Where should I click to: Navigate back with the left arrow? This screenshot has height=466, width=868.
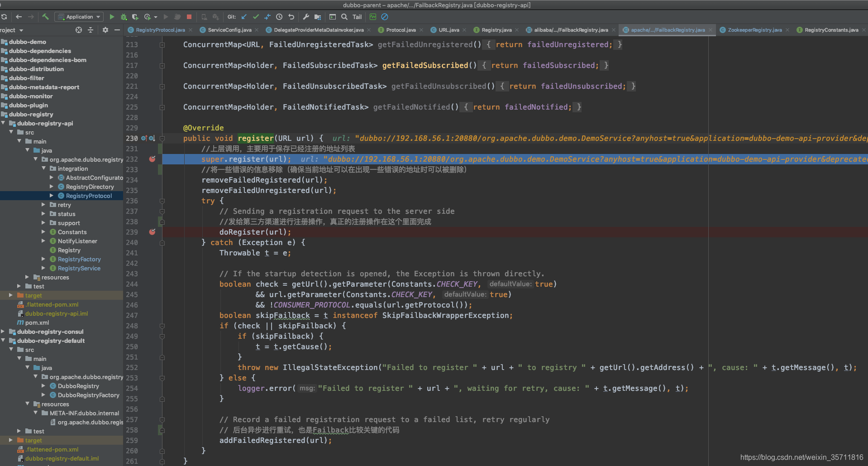pyautogui.click(x=19, y=17)
